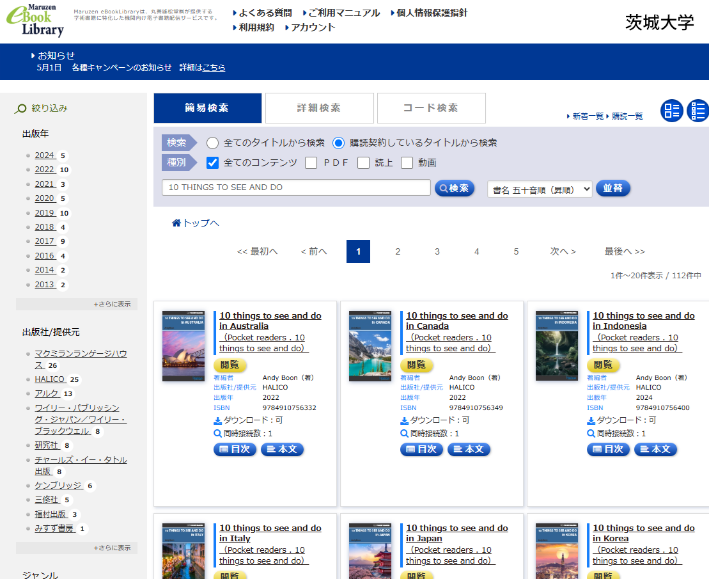Uncheck the 全てのコンテンツ checkbox

pyautogui.click(x=212, y=163)
